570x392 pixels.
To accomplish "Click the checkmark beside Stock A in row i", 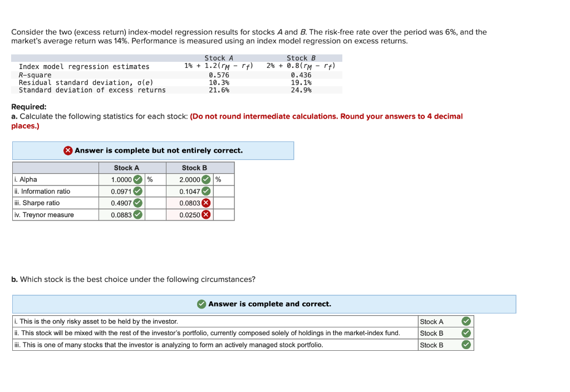I will pos(465,321).
